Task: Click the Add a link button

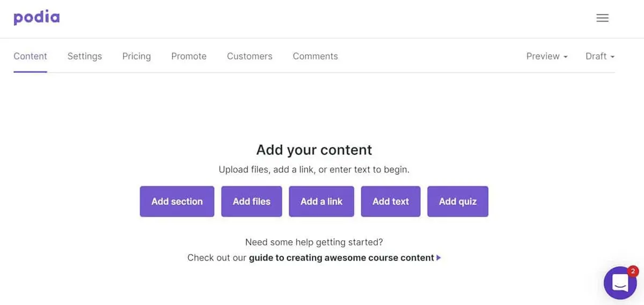Action: click(321, 202)
